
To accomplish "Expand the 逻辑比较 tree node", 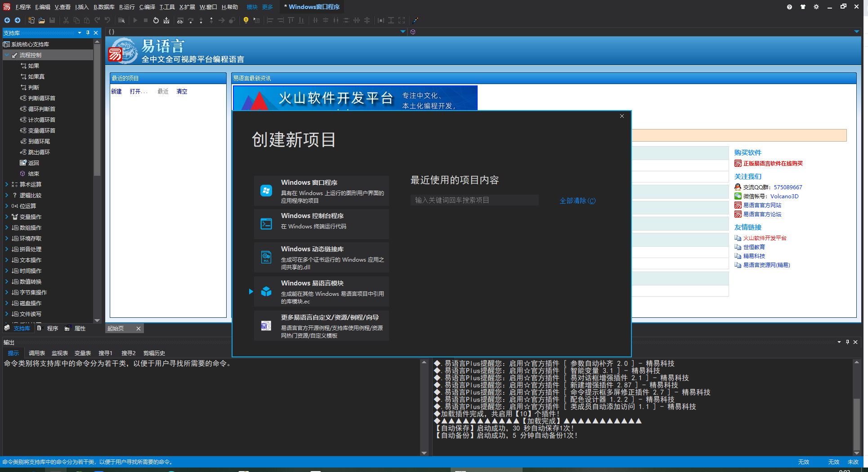I will (7, 195).
